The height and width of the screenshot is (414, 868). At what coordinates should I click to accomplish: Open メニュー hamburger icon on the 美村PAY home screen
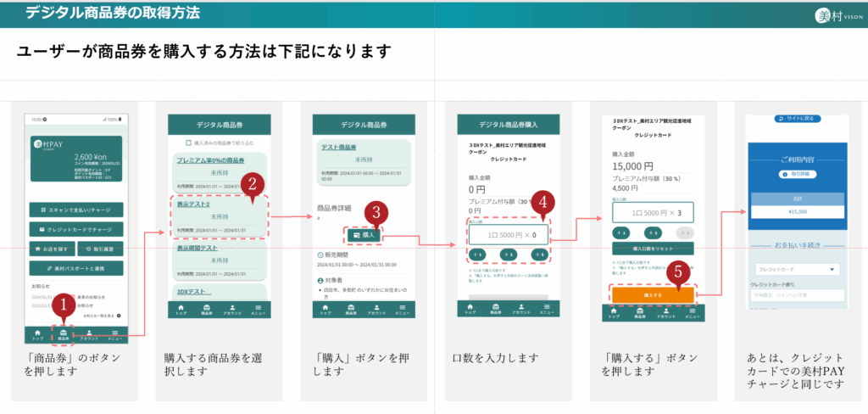pos(115,333)
